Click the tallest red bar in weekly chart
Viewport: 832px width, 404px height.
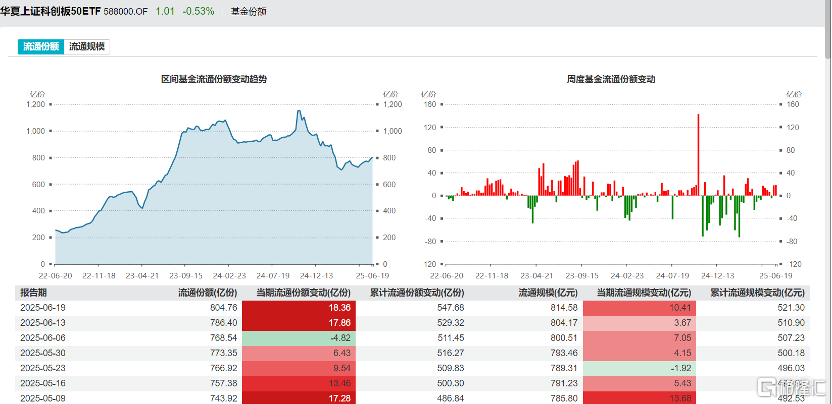(698, 154)
